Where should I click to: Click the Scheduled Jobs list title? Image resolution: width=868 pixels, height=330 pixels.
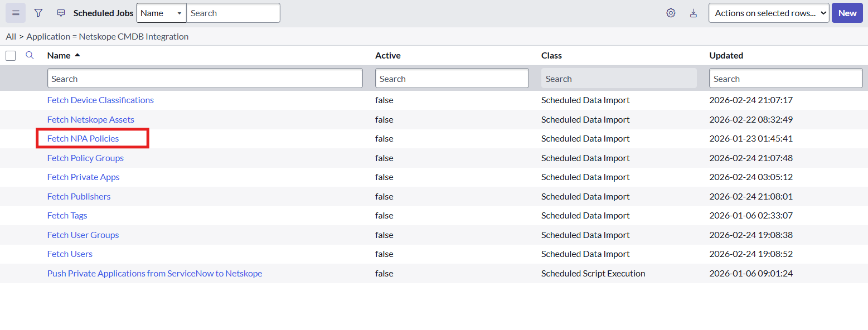104,13
